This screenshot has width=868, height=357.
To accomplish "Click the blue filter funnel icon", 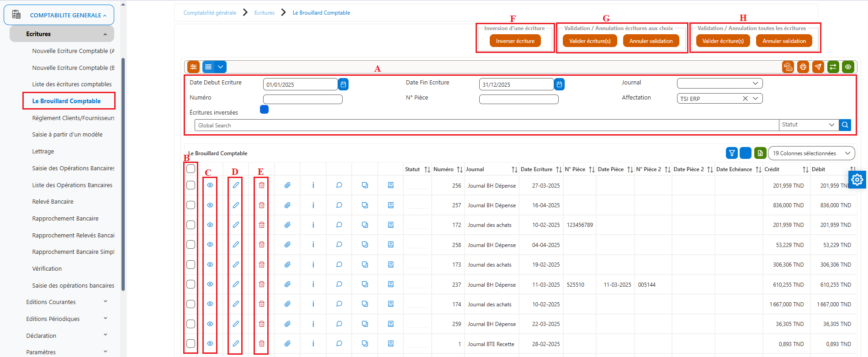I will tap(732, 153).
